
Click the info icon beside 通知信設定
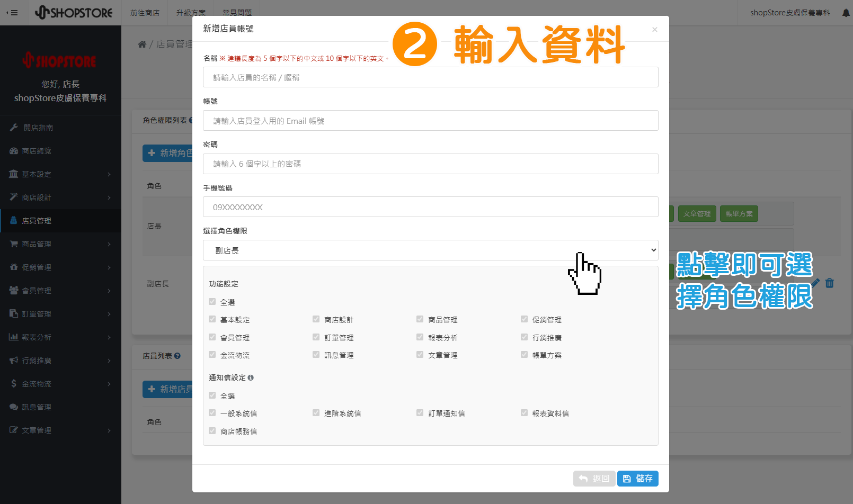point(251,377)
